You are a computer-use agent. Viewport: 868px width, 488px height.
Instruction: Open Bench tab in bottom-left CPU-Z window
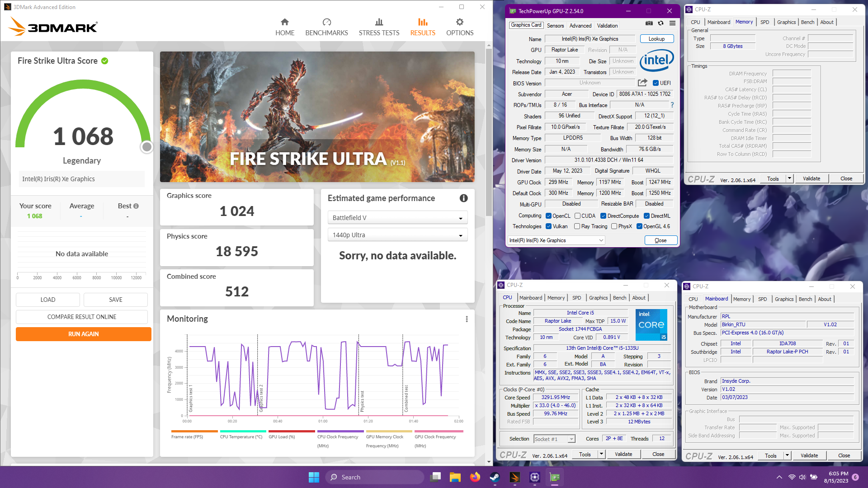[619, 298]
